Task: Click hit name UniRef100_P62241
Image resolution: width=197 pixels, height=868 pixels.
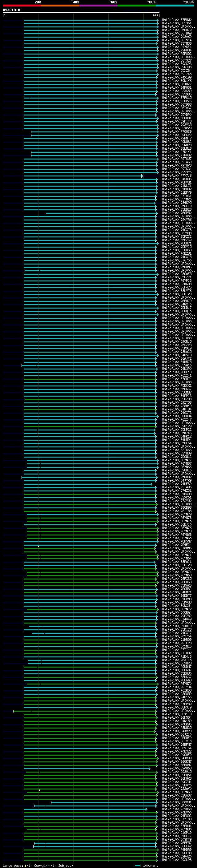Action: 177,376
